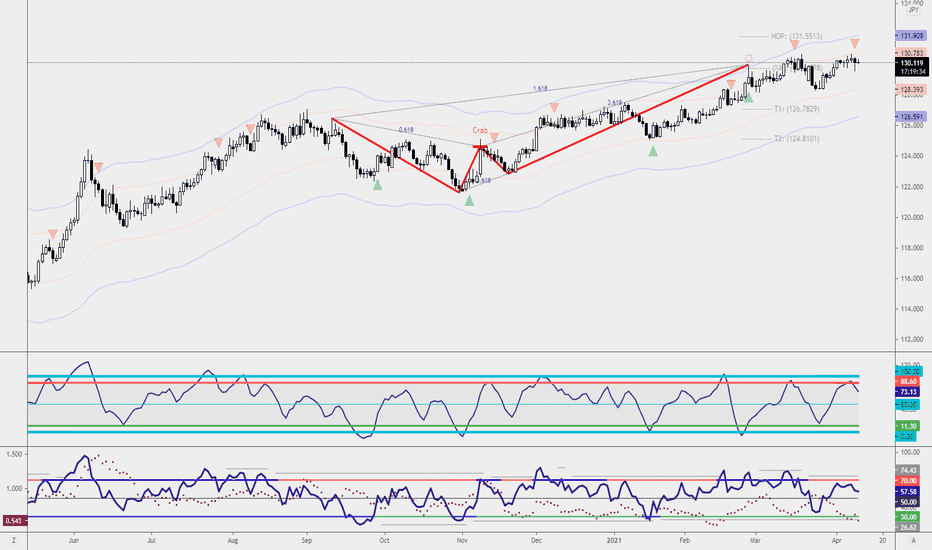
Task: Click the 112.000 price axis tick
Action: 912,340
